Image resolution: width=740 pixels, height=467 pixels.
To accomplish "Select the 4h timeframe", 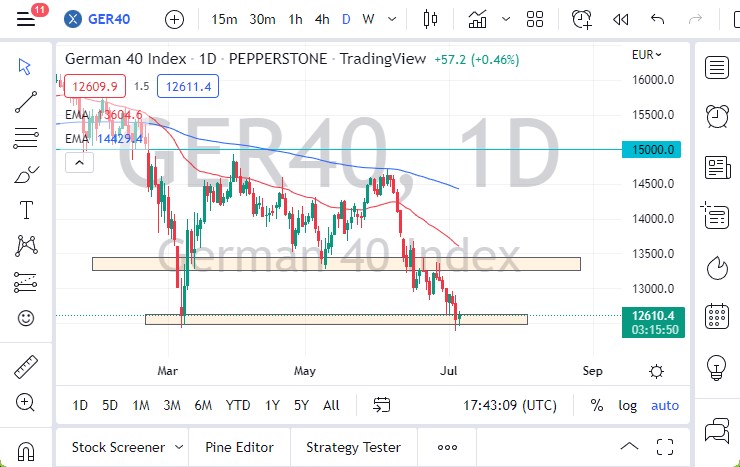I will pyautogui.click(x=322, y=19).
